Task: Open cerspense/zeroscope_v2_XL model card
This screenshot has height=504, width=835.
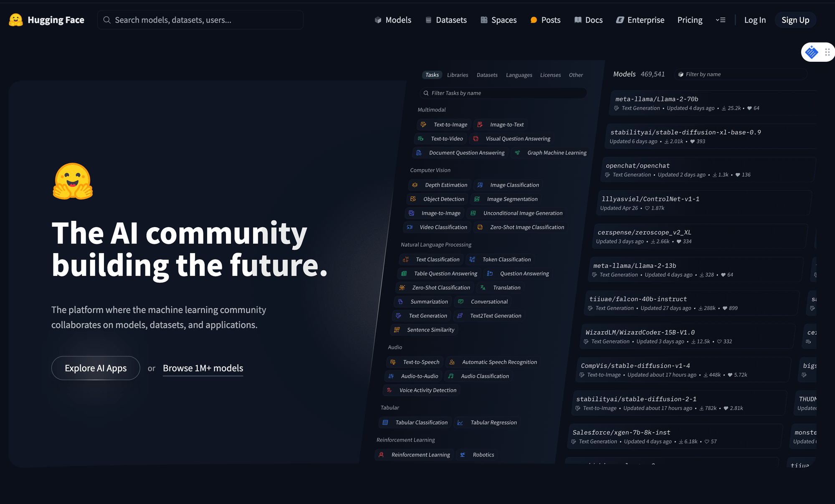Action: 700,236
